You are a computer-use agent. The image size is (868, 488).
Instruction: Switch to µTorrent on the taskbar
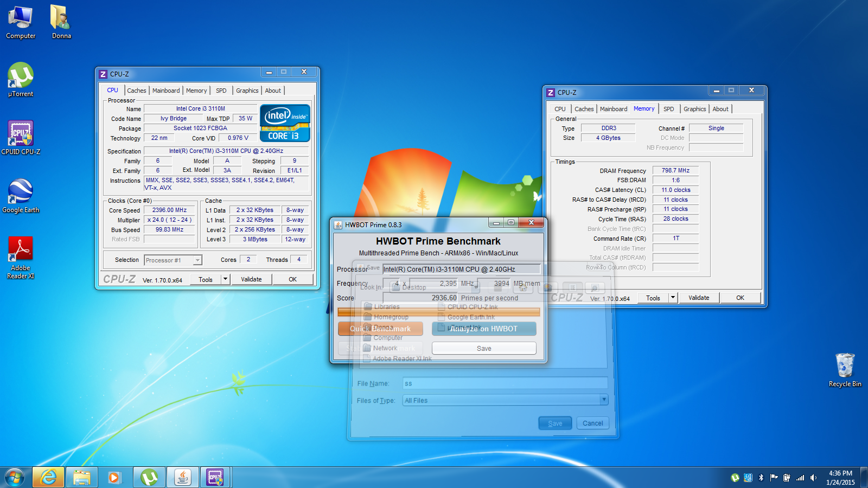click(x=149, y=478)
